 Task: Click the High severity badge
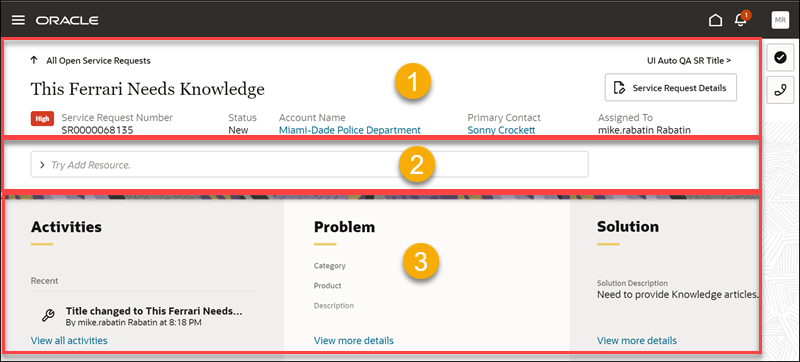tap(42, 119)
